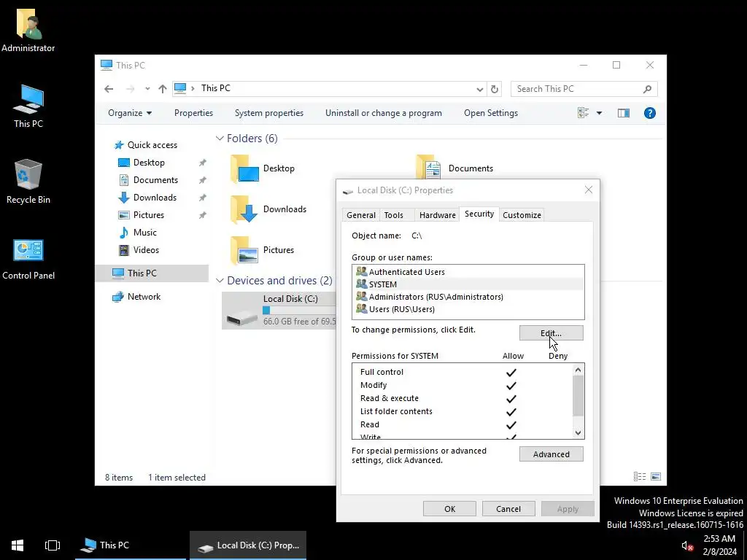747x560 pixels.
Task: Open the Administrator desktop folder icon
Action: click(28, 29)
